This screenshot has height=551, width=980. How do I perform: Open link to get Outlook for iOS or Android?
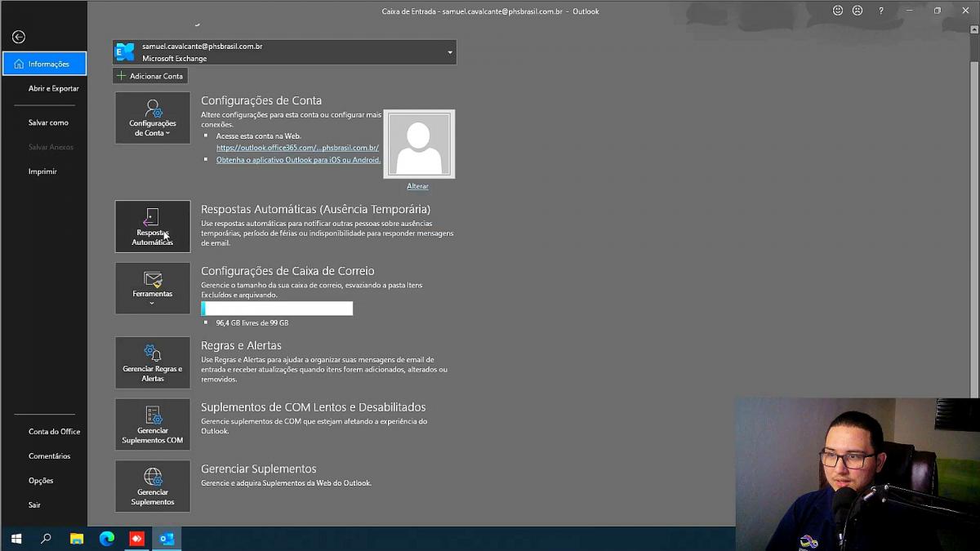pyautogui.click(x=298, y=160)
